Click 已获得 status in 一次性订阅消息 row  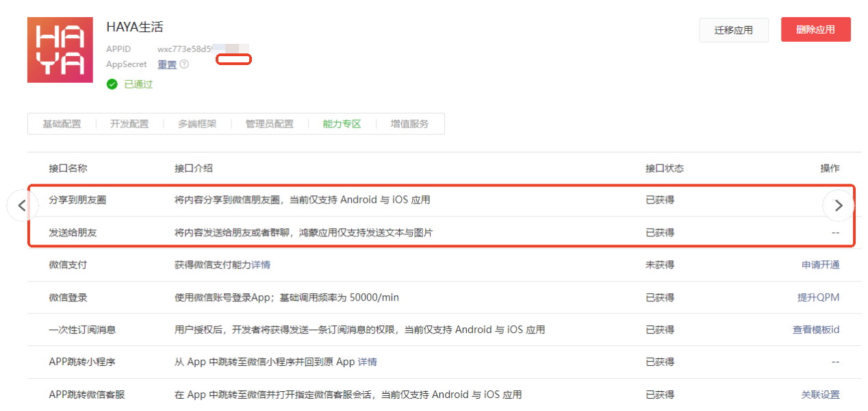(660, 329)
